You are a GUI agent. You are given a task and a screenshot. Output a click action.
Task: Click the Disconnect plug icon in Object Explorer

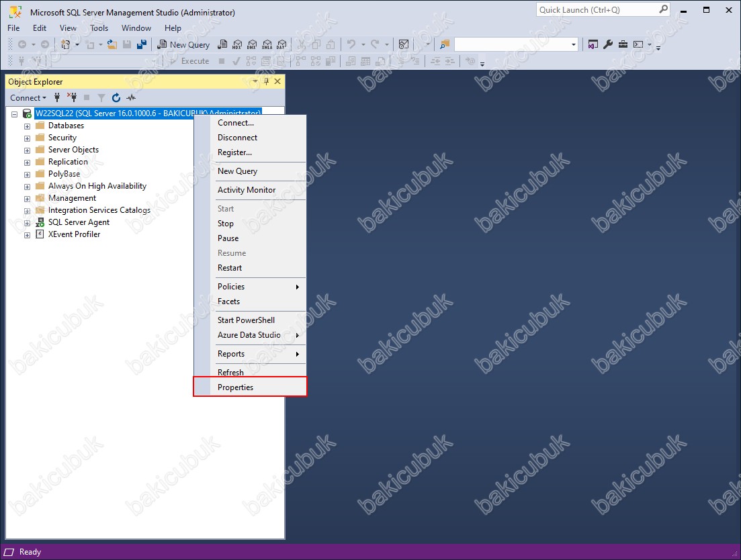tap(72, 98)
